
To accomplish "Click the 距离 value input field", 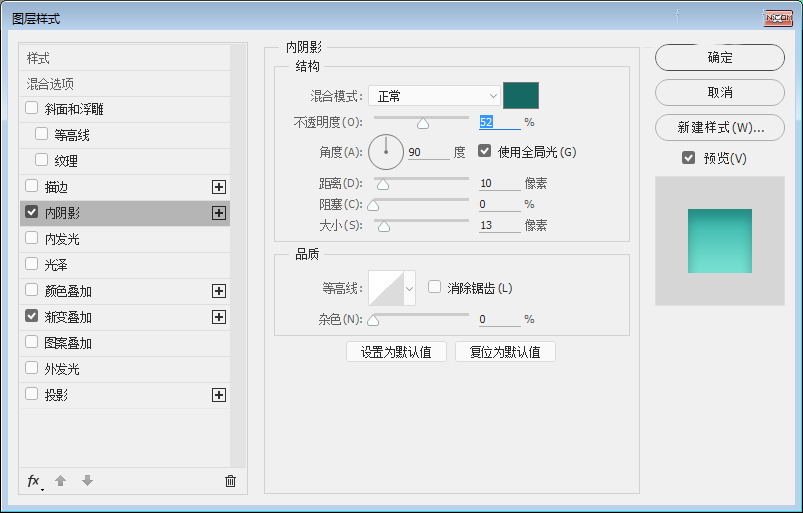I will pyautogui.click(x=499, y=183).
